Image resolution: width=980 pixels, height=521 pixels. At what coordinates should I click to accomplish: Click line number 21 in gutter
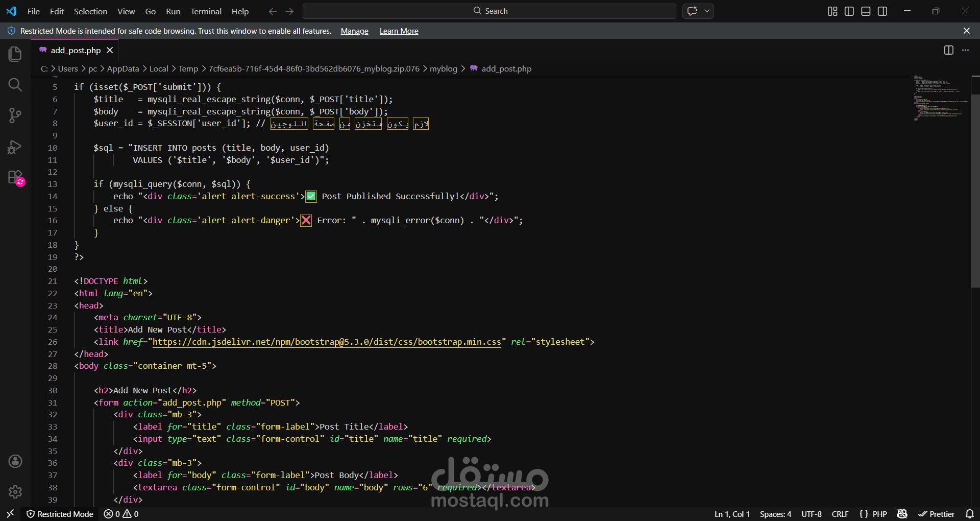point(53,281)
